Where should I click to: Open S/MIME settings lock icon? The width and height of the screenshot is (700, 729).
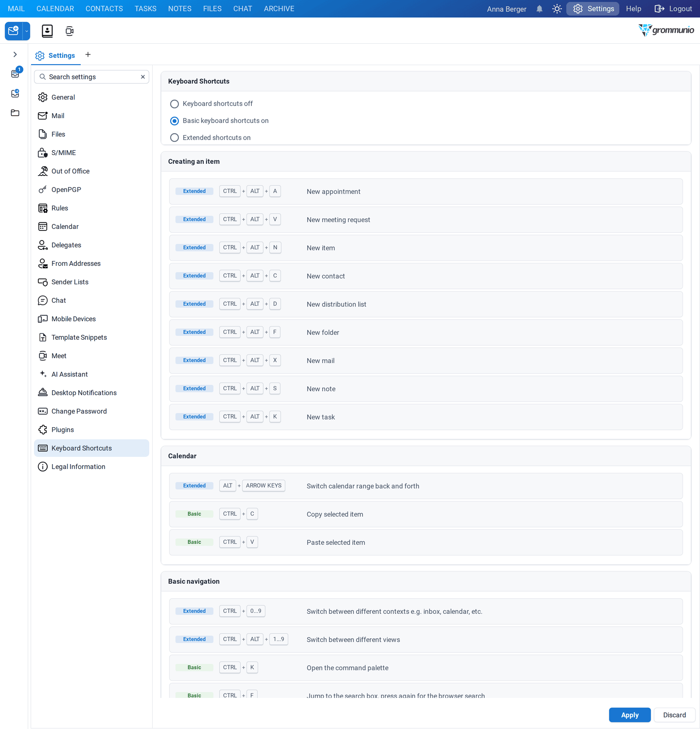(43, 153)
